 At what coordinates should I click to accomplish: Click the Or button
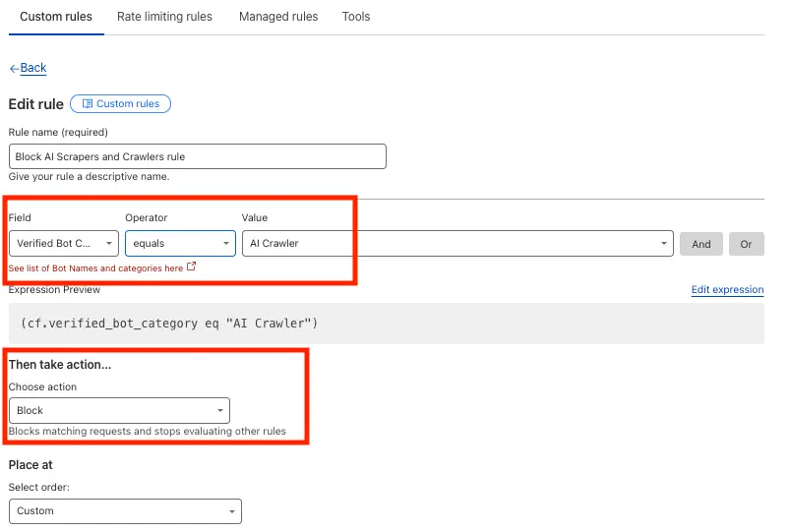pyautogui.click(x=746, y=244)
